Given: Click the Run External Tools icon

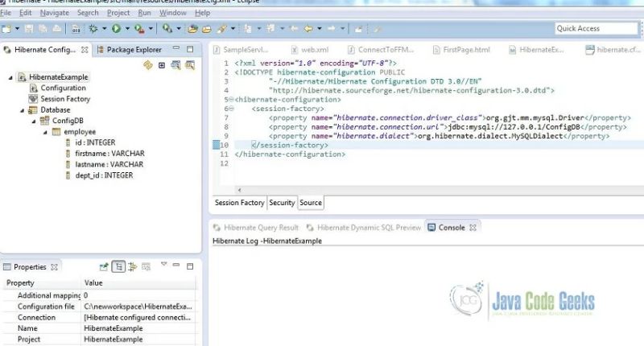Looking at the screenshot, I should coord(139,29).
